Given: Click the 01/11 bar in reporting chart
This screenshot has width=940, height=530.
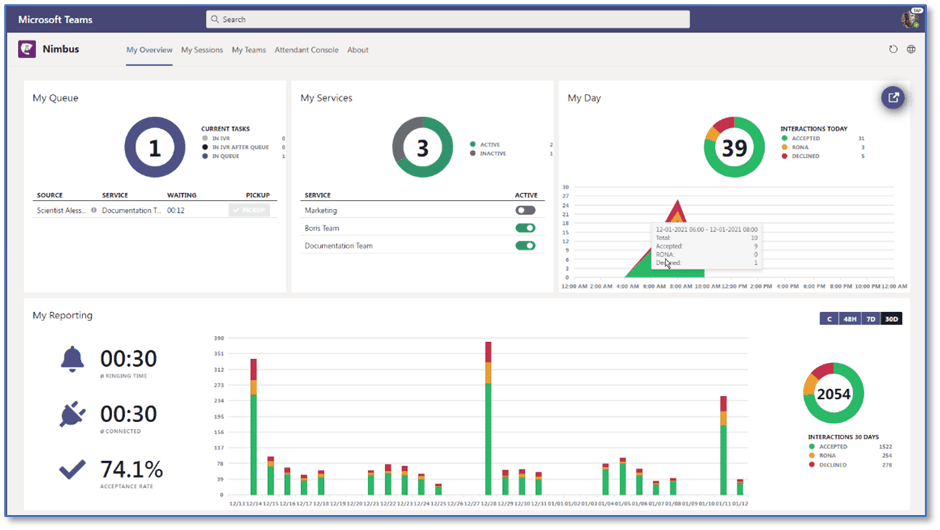Looking at the screenshot, I should 724,445.
